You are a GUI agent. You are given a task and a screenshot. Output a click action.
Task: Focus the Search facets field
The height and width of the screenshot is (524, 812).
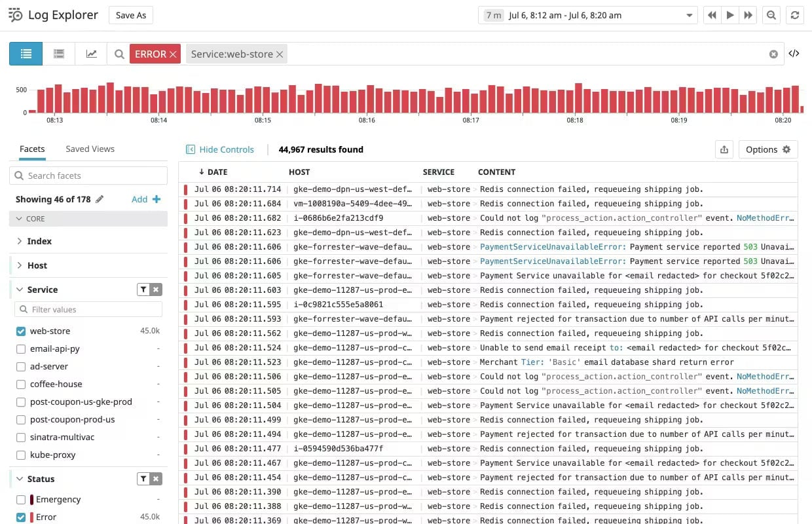click(x=88, y=176)
